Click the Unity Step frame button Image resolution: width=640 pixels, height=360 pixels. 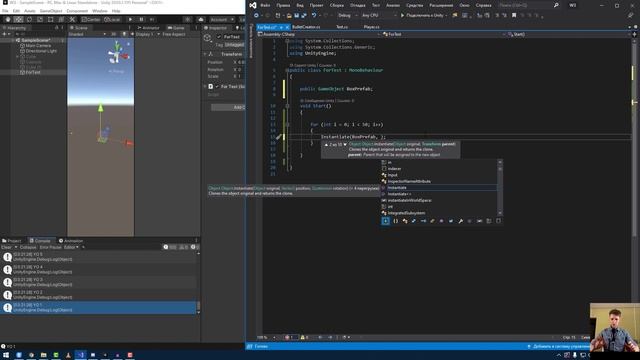[152, 19]
